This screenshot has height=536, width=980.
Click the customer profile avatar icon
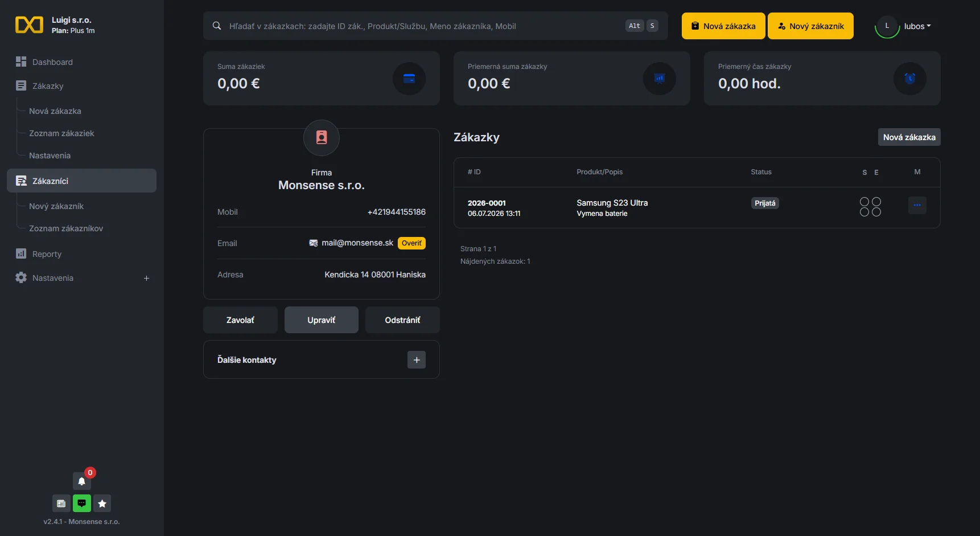tap(322, 138)
